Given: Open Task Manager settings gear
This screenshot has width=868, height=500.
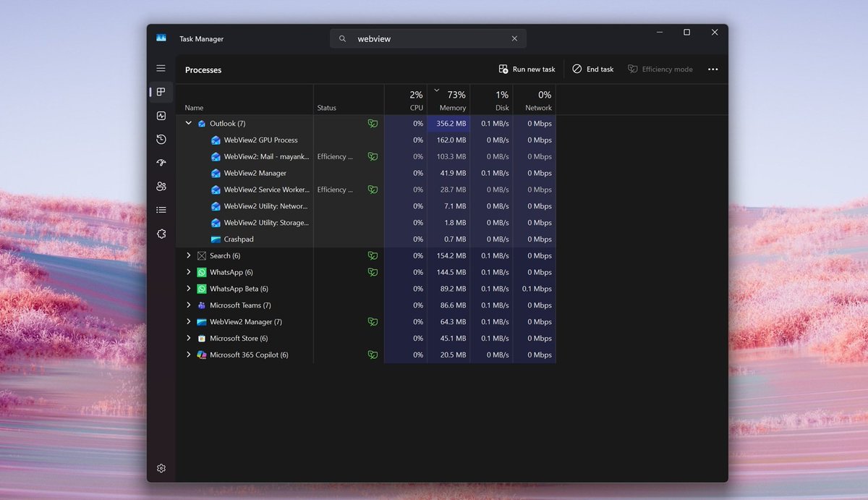Looking at the screenshot, I should pyautogui.click(x=161, y=468).
